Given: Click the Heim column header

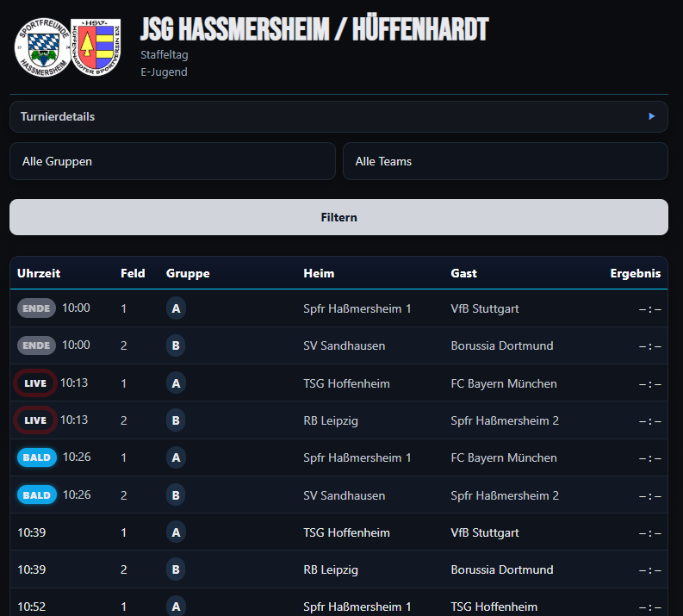Looking at the screenshot, I should [319, 273].
